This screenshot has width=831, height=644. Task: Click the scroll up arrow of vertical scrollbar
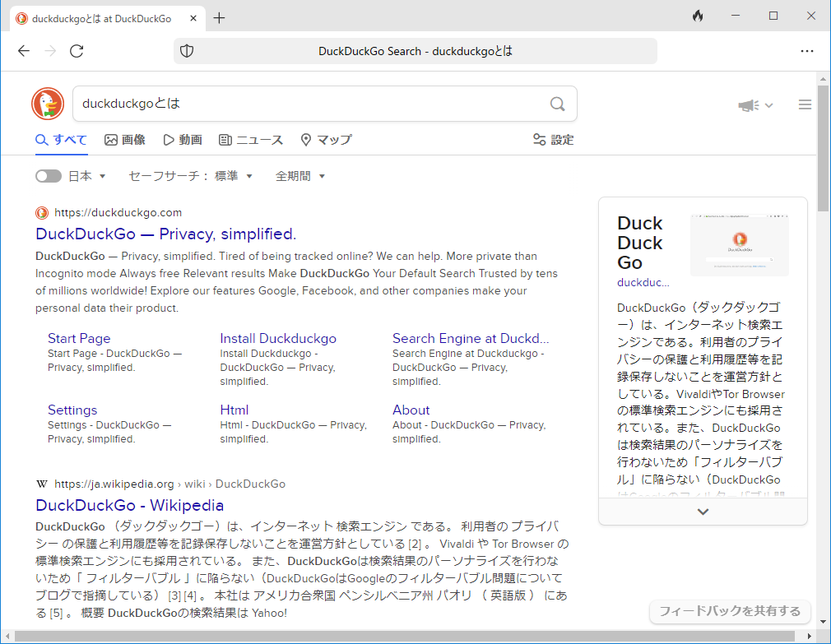point(823,79)
